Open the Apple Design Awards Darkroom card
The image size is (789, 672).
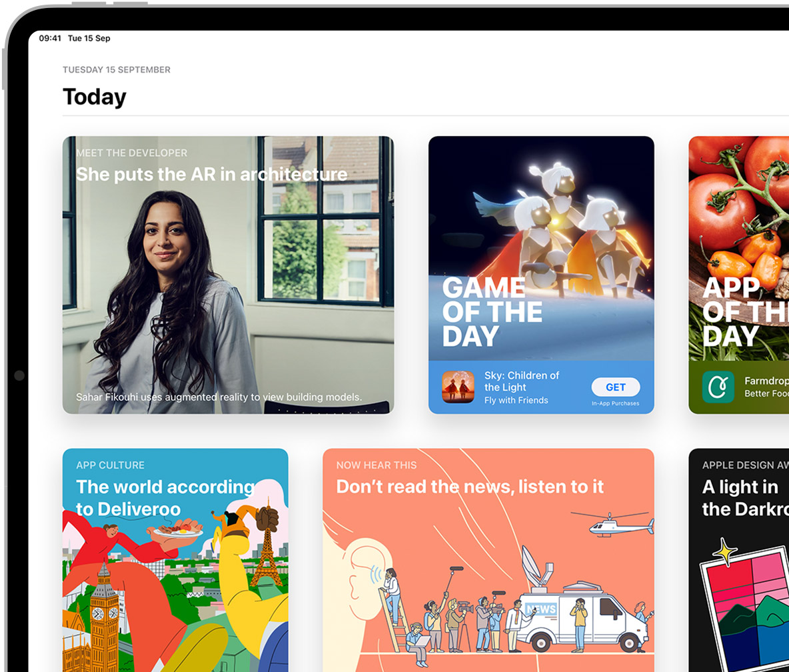[x=738, y=560]
